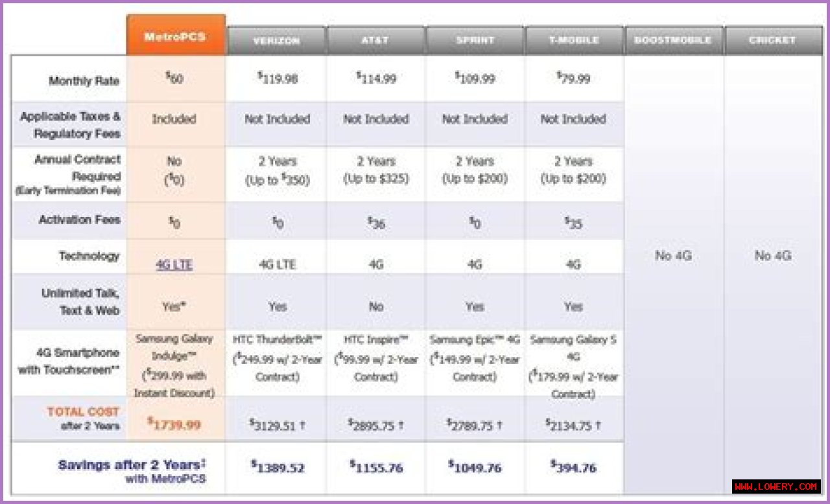The image size is (830, 504).
Task: Click Samsung Galaxy S 4G phone cell
Action: (x=573, y=366)
